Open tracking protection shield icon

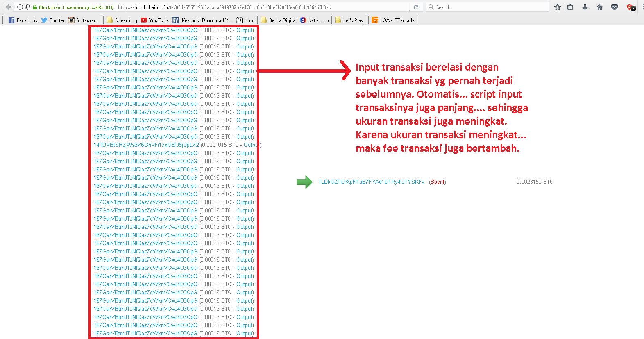27,7
